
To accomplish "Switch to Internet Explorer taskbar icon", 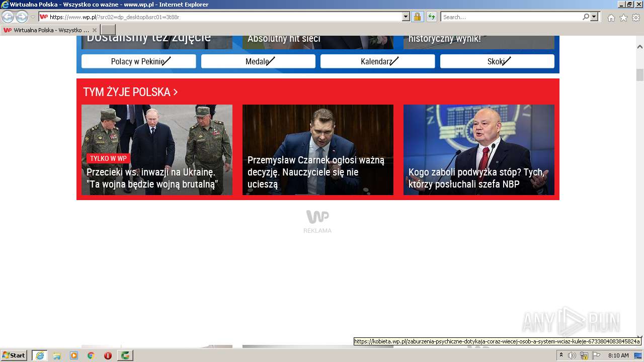I will click(40, 355).
